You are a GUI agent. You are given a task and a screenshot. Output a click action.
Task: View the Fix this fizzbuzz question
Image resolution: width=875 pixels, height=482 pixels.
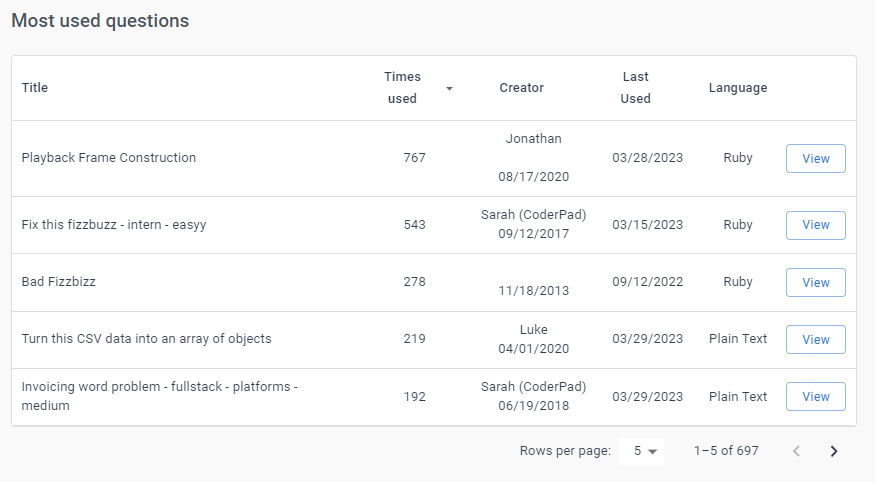(x=815, y=225)
